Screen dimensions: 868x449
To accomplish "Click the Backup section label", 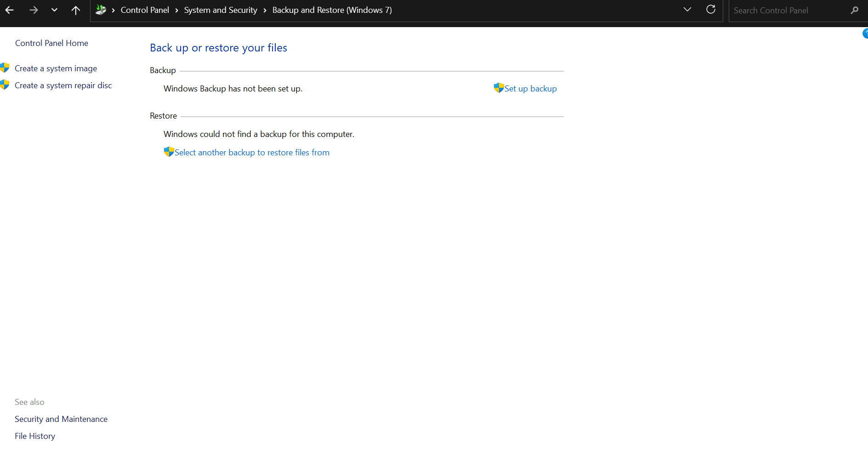I will click(x=163, y=70).
